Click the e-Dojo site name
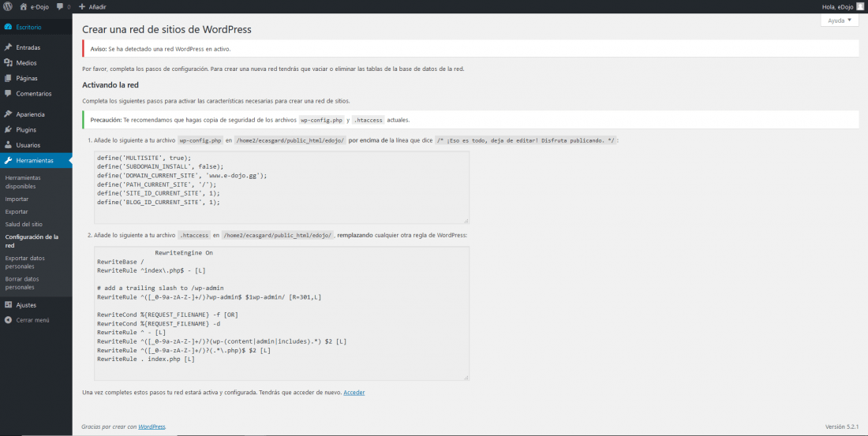This screenshot has height=436, width=868. (x=40, y=6)
